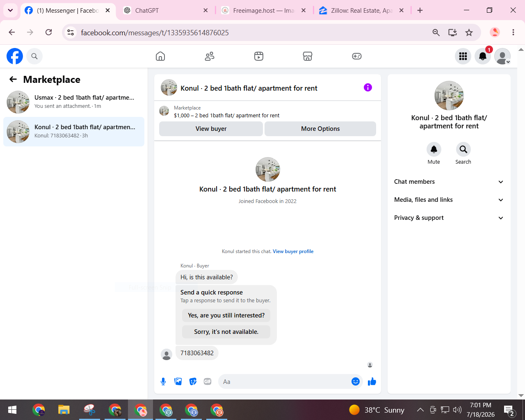Choose a sticker with the sticker icon
Viewport: 525px width, 420px height.
193,382
